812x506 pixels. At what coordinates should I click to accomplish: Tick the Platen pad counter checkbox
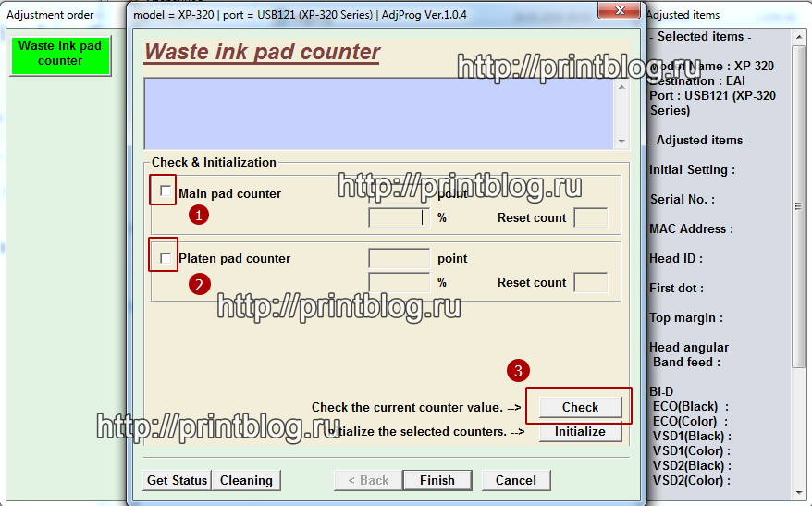click(165, 258)
